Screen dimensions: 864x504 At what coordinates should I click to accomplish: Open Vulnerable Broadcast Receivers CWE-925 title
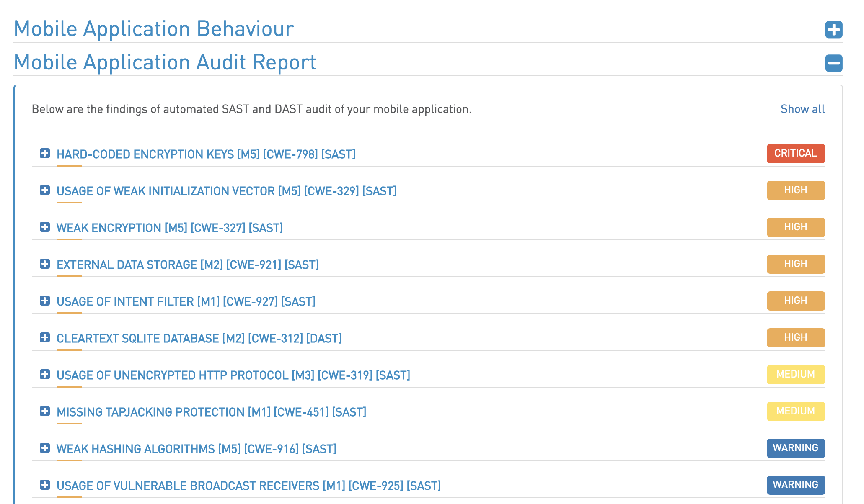pyautogui.click(x=249, y=486)
